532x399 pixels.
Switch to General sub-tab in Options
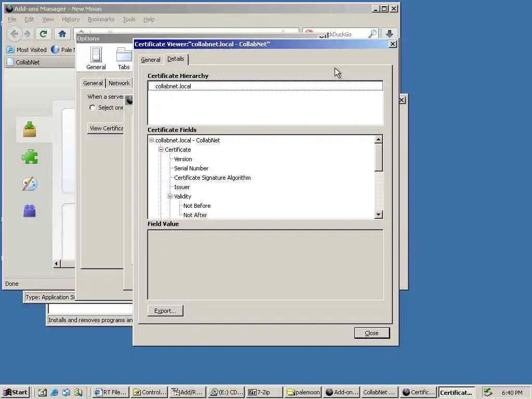pos(93,83)
